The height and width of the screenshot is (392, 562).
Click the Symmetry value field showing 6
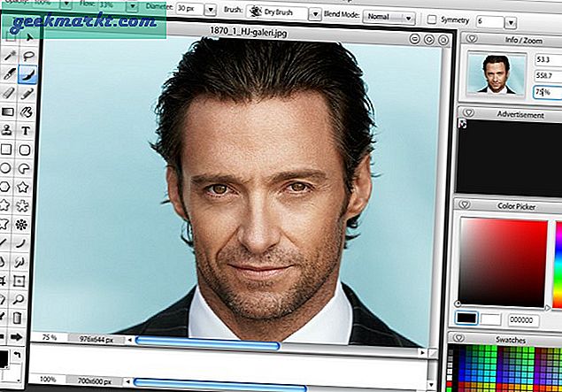[x=489, y=22]
